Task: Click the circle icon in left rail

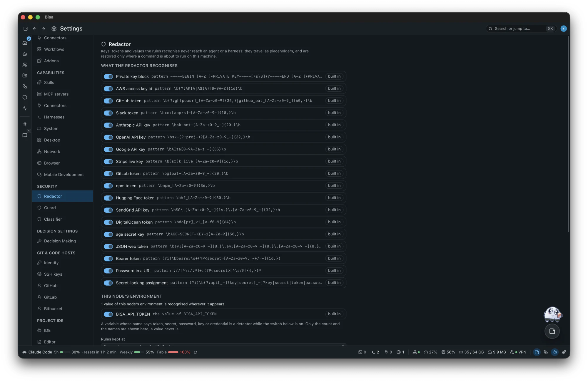Action: pos(25,97)
